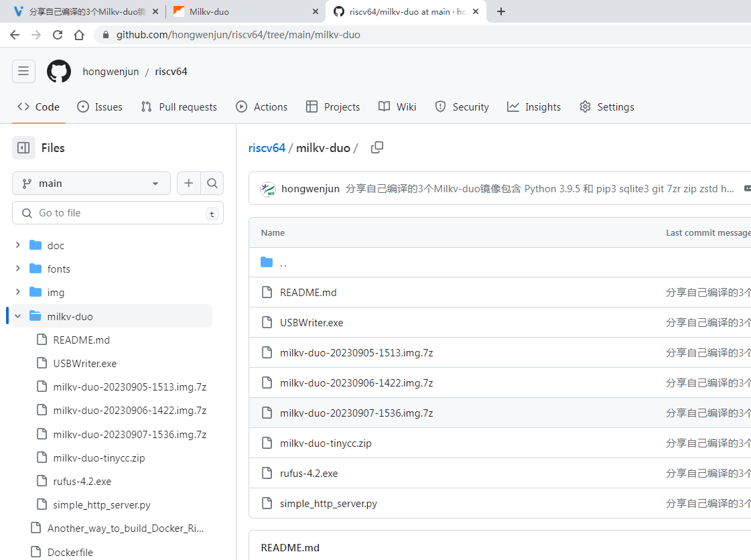Add a new file with plus button
This screenshot has height=560, width=751.
(x=189, y=184)
